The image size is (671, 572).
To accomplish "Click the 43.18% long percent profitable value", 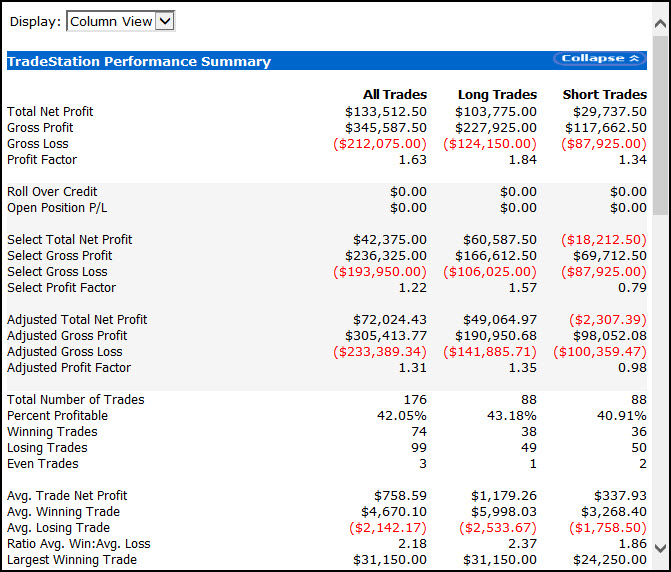I will coord(512,415).
